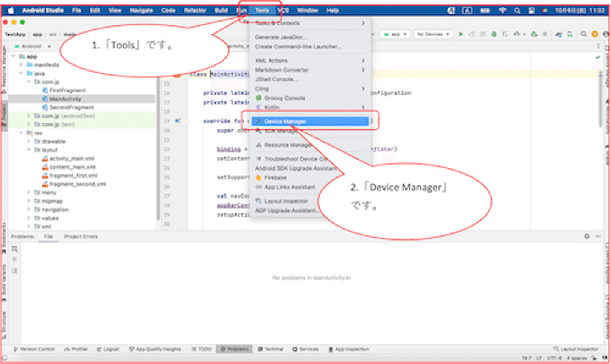Click the editor vertical scrollbar
The width and height of the screenshot is (611, 364).
click(x=600, y=99)
